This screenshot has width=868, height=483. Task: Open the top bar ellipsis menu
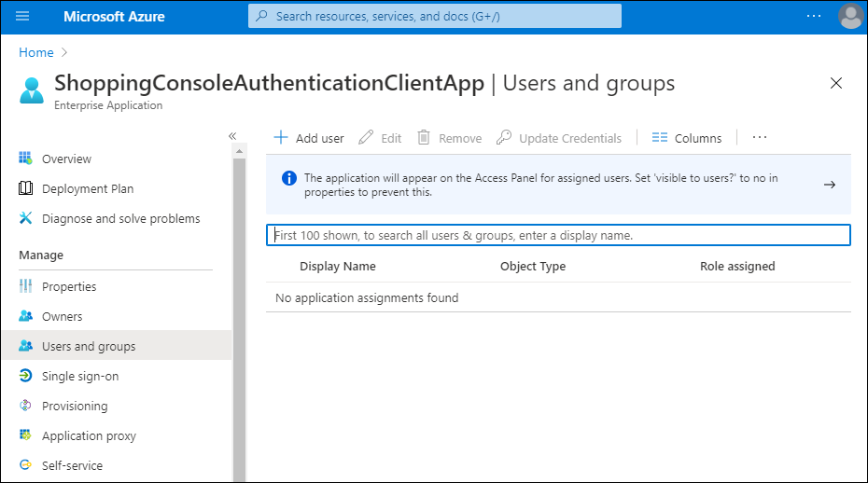pos(814,16)
